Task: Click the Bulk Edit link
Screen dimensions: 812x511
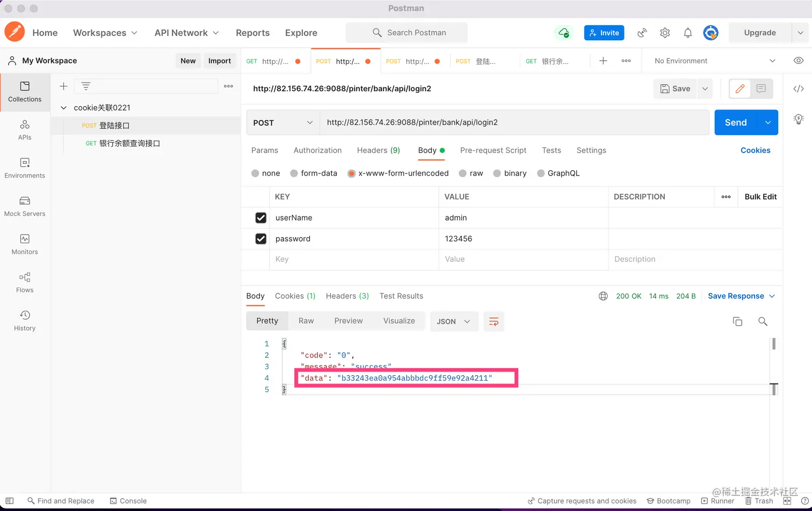Action: pos(760,196)
